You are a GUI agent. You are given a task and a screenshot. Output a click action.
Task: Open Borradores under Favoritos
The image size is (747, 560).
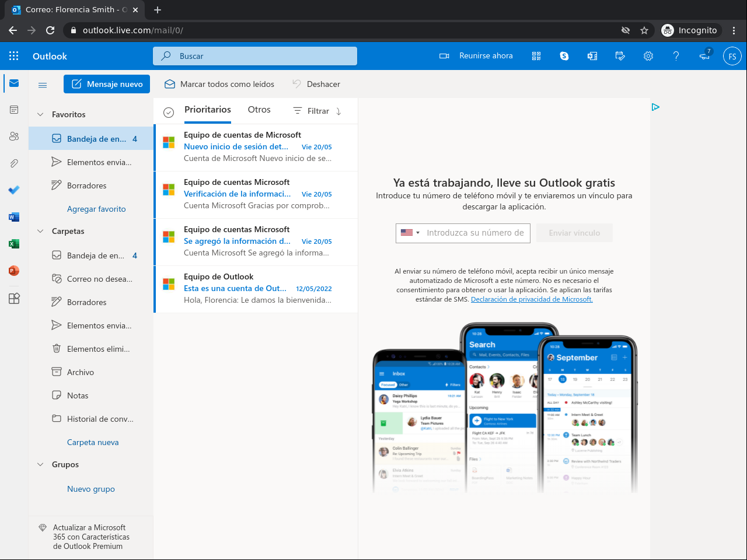point(91,185)
